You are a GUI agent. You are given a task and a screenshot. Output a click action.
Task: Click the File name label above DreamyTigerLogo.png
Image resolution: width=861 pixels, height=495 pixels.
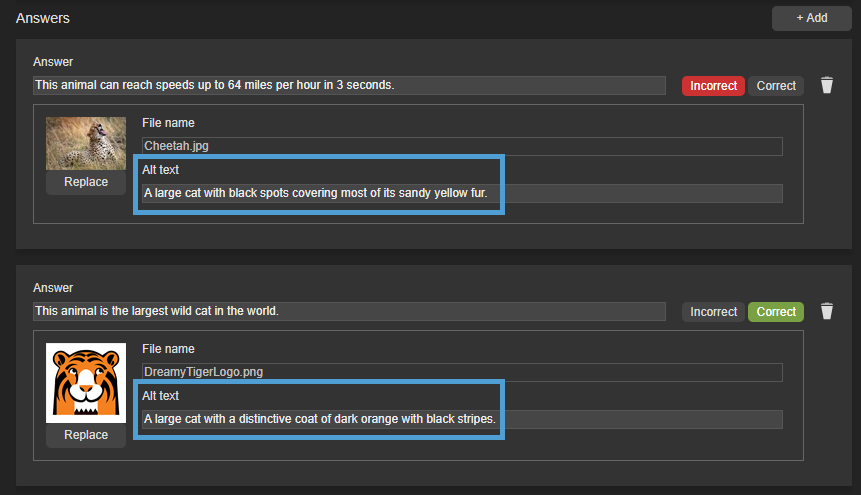point(168,349)
